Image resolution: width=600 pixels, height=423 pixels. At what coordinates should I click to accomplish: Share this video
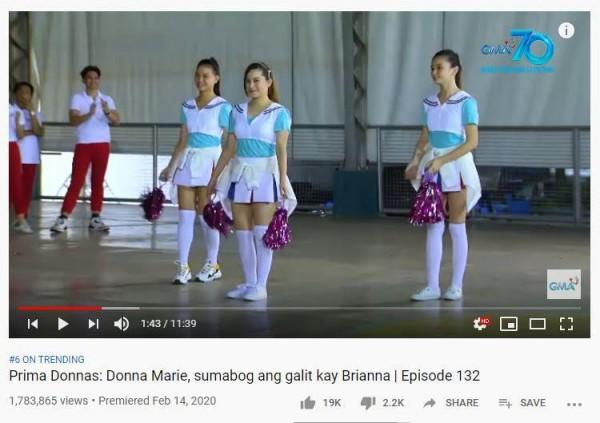tap(451, 403)
